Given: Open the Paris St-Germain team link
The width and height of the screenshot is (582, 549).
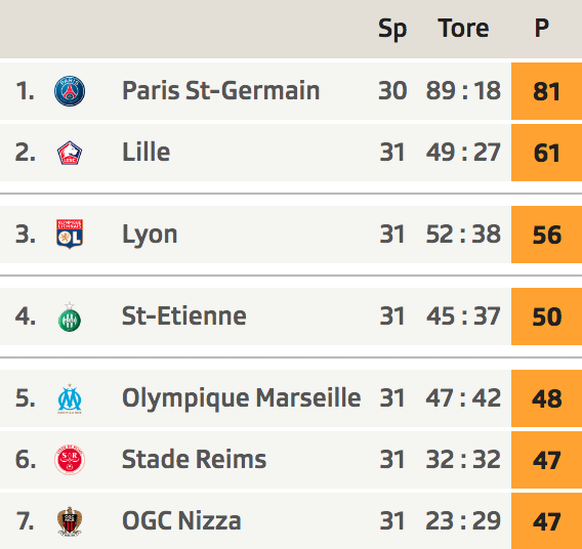Looking at the screenshot, I should [221, 91].
